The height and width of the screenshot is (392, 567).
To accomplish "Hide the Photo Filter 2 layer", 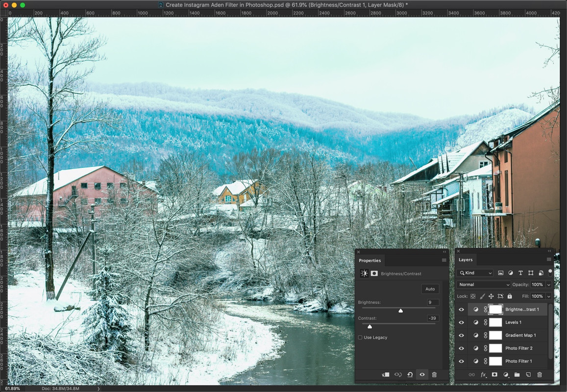I will (462, 348).
